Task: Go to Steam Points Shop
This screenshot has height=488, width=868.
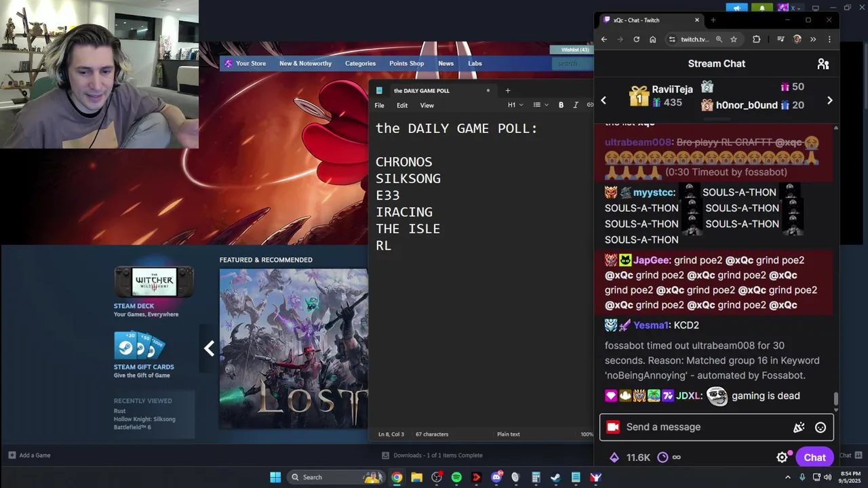Action: [406, 64]
